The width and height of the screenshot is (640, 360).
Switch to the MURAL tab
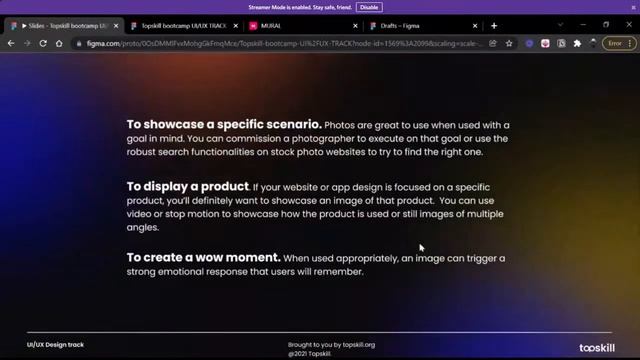click(x=303, y=26)
